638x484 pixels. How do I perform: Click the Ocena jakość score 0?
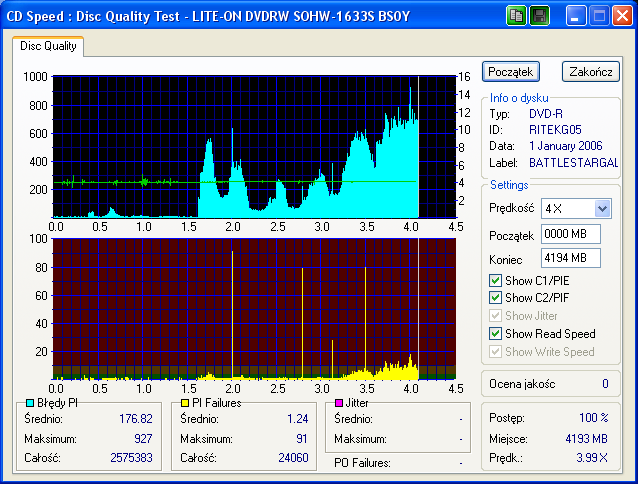click(605, 384)
